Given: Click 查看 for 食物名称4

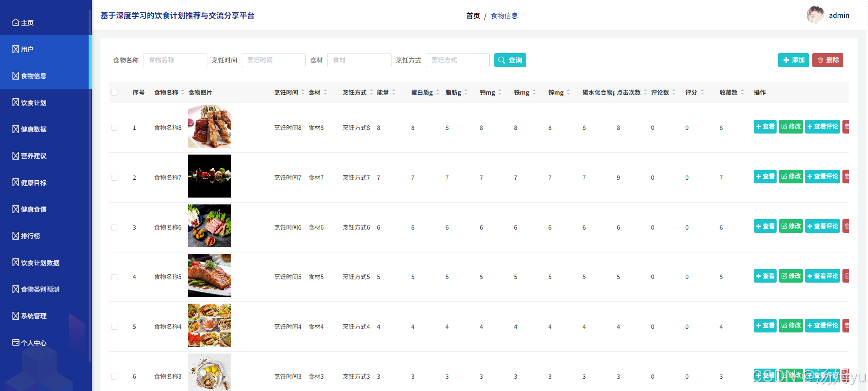Looking at the screenshot, I should (x=765, y=326).
